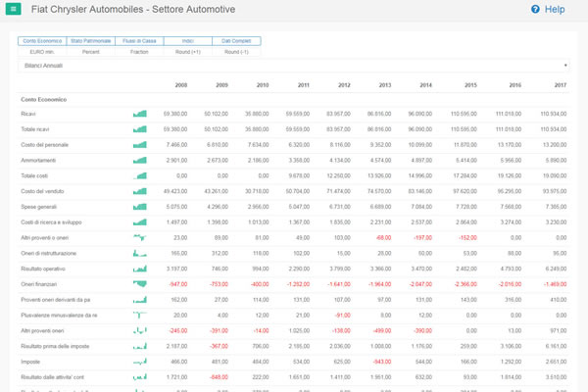Click the Imposte row label

tap(30, 362)
